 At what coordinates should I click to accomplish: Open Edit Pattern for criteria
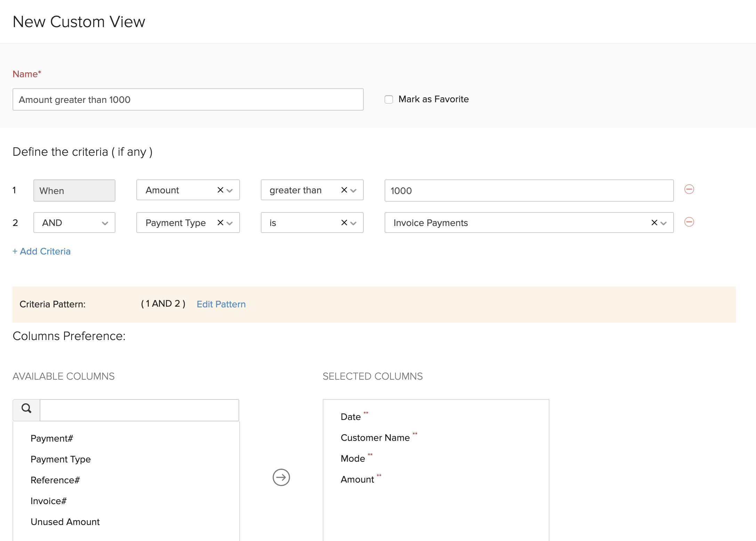pos(221,304)
